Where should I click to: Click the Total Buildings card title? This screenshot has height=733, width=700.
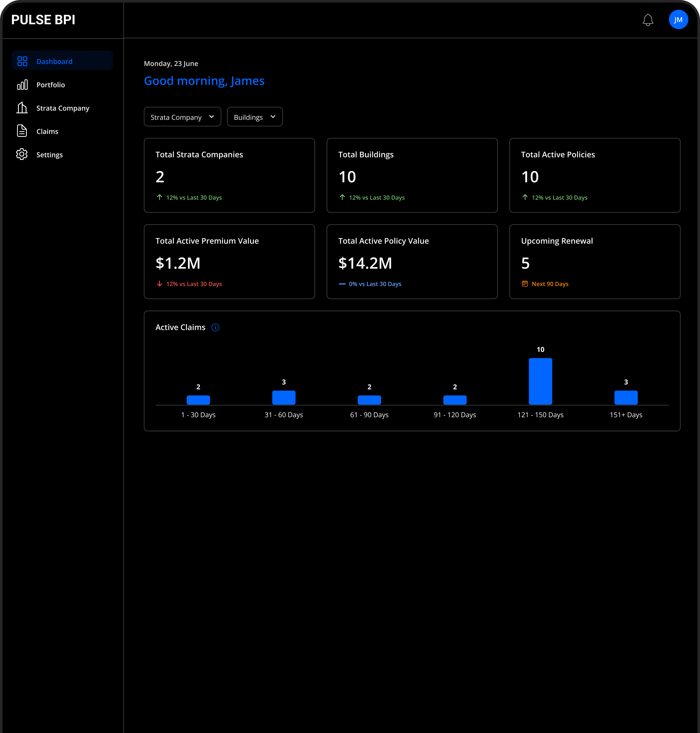pyautogui.click(x=366, y=155)
